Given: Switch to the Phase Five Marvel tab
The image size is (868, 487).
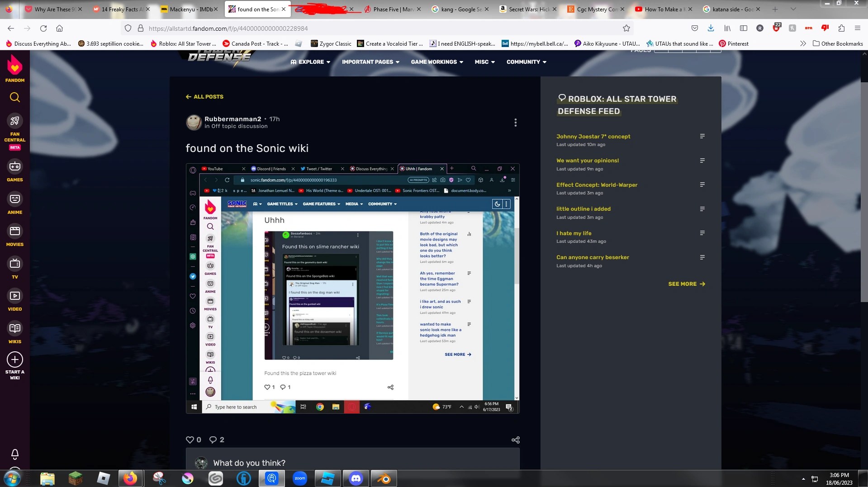Looking at the screenshot, I should point(394,9).
